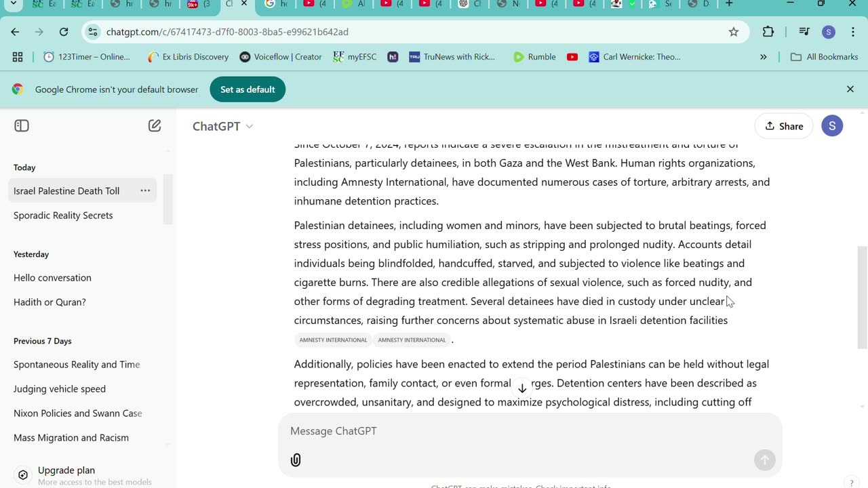The image size is (868, 488).
Task: Click the conversation vertical scrollbar
Action: click(862, 297)
